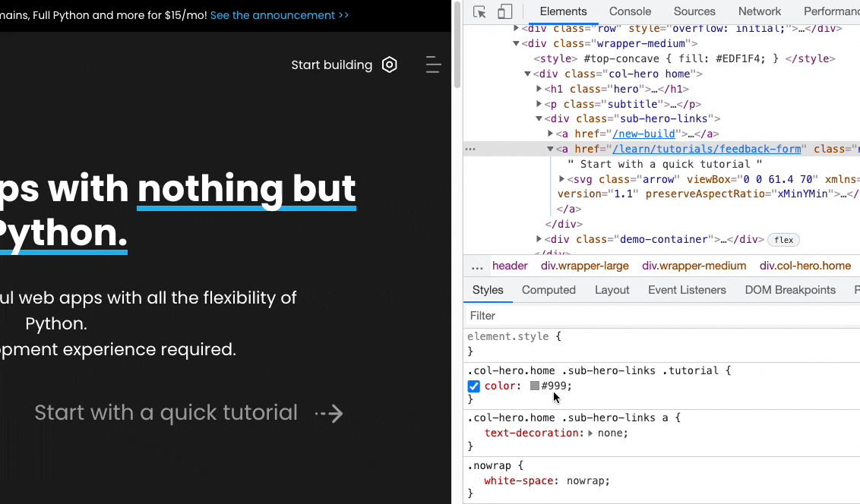This screenshot has height=504, width=860.
Task: Toggle the device emulation toolbar
Action: point(506,11)
